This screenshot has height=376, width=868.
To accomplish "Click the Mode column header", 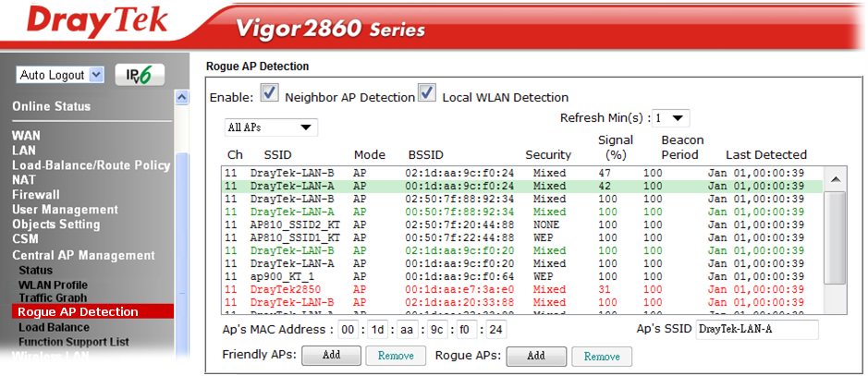I will click(370, 155).
